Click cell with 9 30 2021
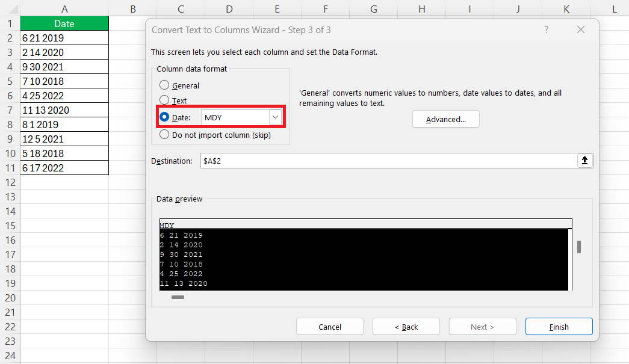Screen dimensions: 629x364 64,67
